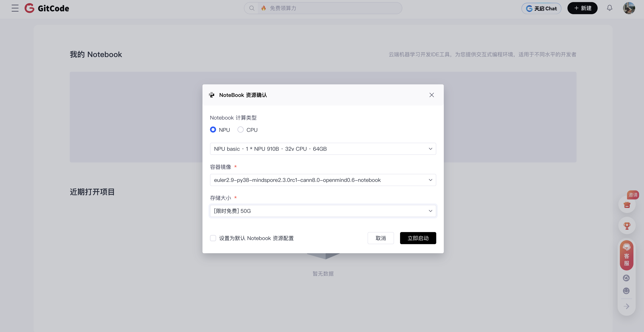The width and height of the screenshot is (644, 332).
Task: Click the smiley feedback icon
Action: [626, 291]
